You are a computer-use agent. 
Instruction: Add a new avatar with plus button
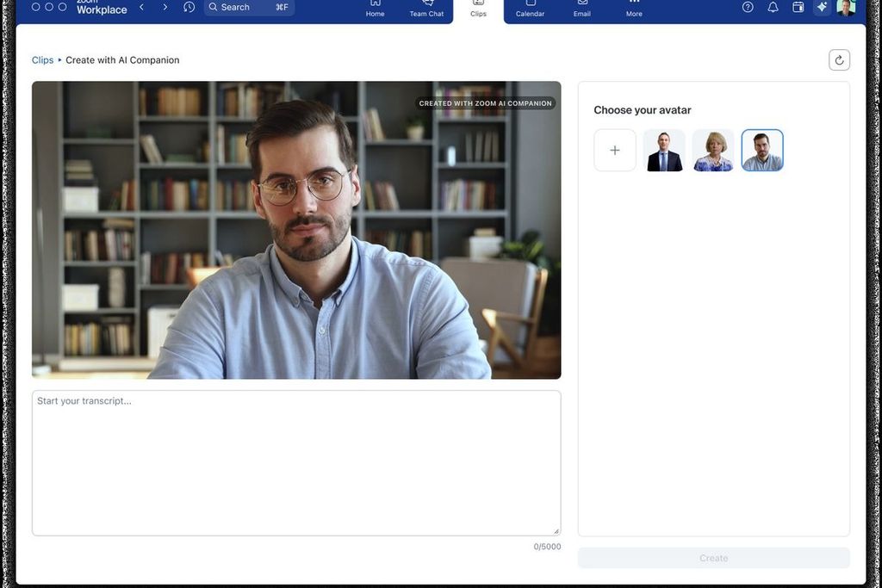pos(615,151)
